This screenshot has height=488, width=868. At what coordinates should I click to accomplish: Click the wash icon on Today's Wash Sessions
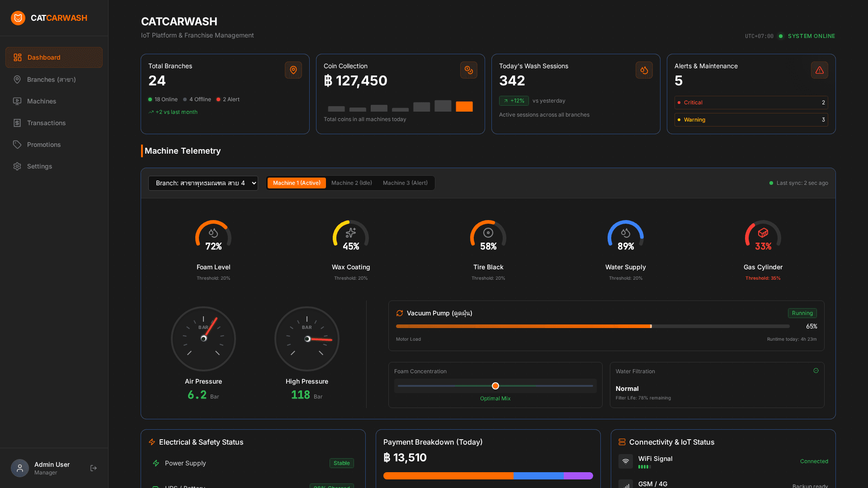click(644, 70)
